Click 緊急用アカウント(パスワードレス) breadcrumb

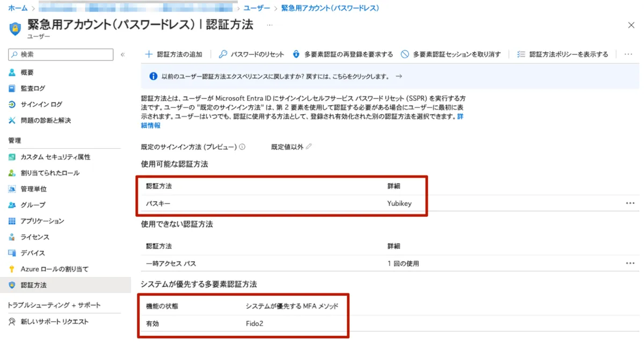pos(330,8)
